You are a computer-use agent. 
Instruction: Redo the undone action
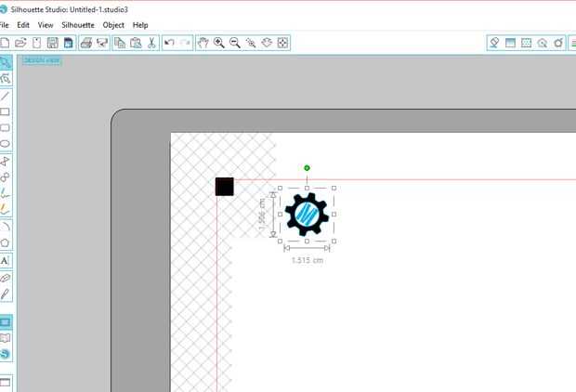[185, 43]
